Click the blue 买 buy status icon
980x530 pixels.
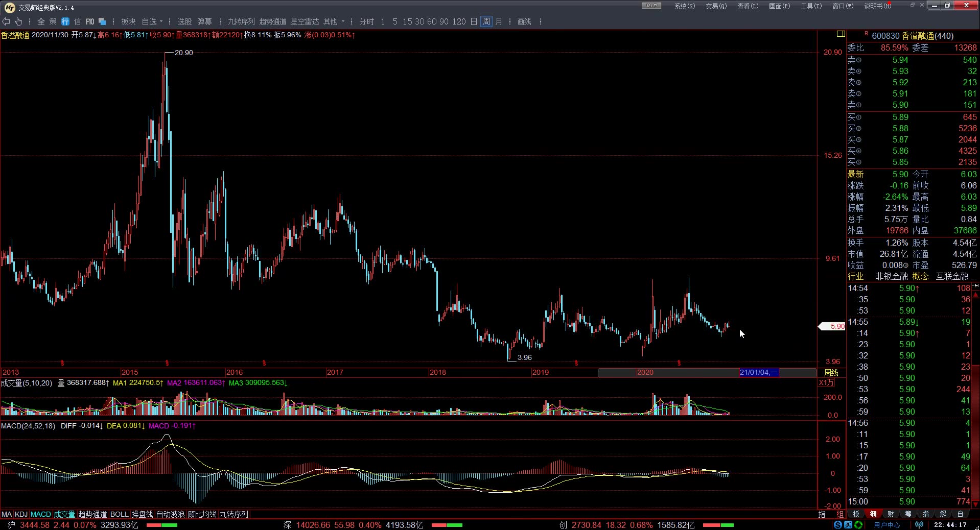848,525
